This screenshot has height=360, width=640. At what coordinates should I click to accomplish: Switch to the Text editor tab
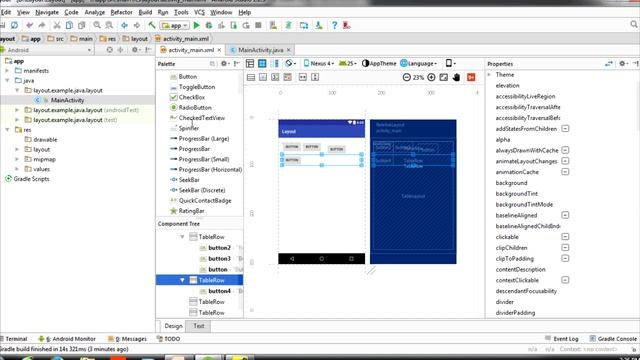click(x=199, y=326)
